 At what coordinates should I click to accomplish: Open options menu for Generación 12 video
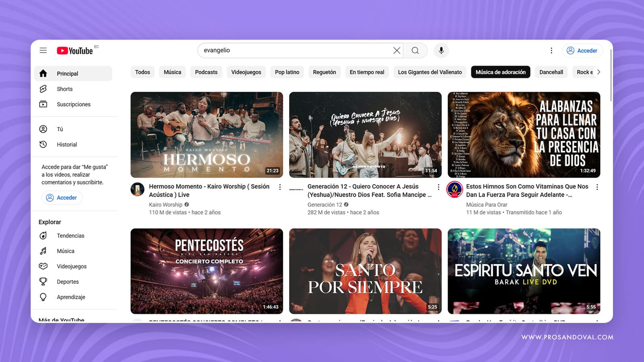pyautogui.click(x=438, y=187)
